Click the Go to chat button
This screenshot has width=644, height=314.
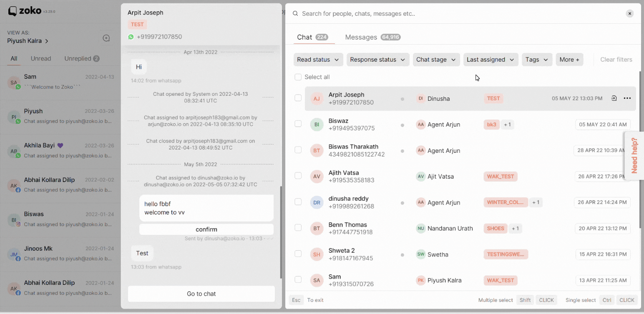[201, 294]
